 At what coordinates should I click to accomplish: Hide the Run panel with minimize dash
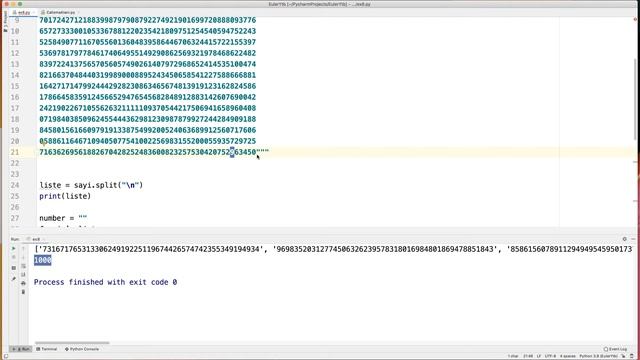[x=633, y=239]
